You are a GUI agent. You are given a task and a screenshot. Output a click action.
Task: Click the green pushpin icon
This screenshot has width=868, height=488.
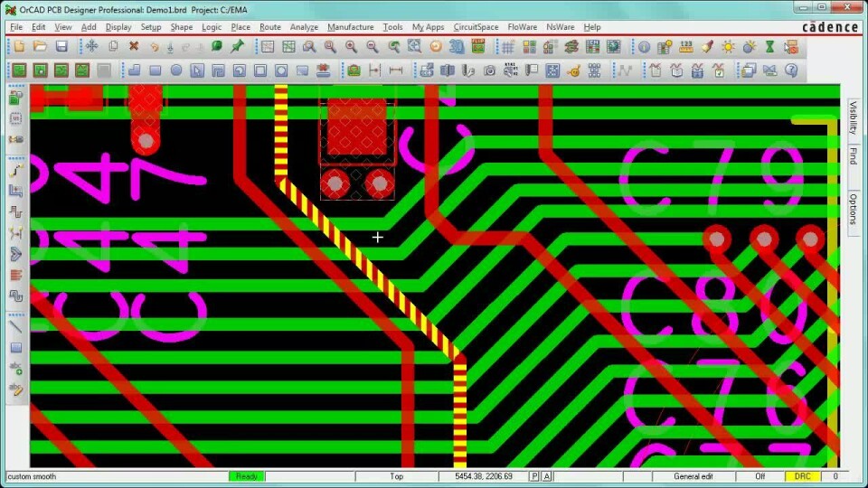(238, 47)
